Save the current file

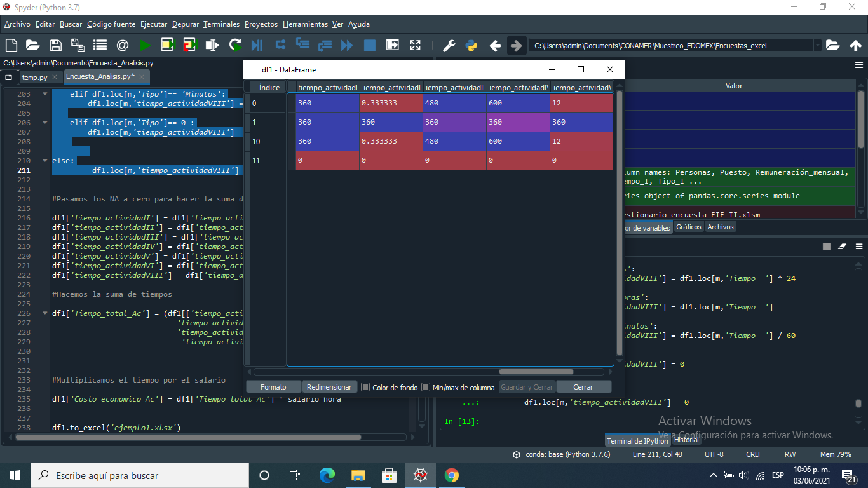[x=55, y=45]
